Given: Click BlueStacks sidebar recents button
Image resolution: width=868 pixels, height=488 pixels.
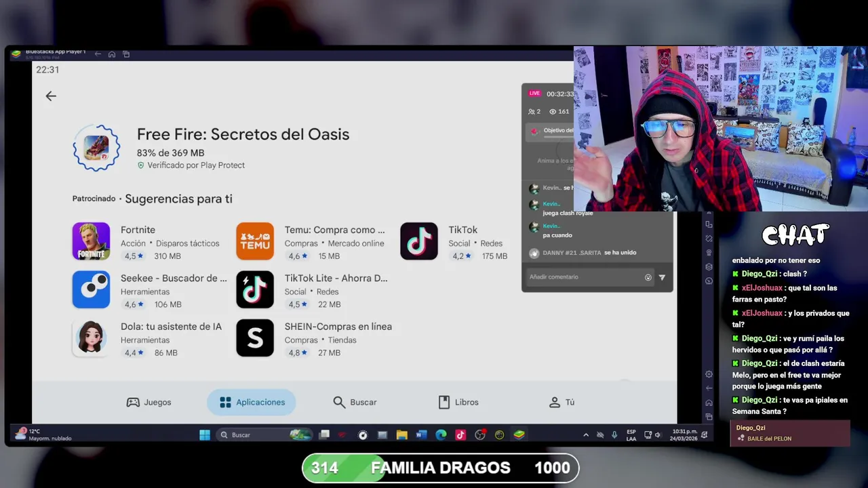Looking at the screenshot, I should point(709,417).
